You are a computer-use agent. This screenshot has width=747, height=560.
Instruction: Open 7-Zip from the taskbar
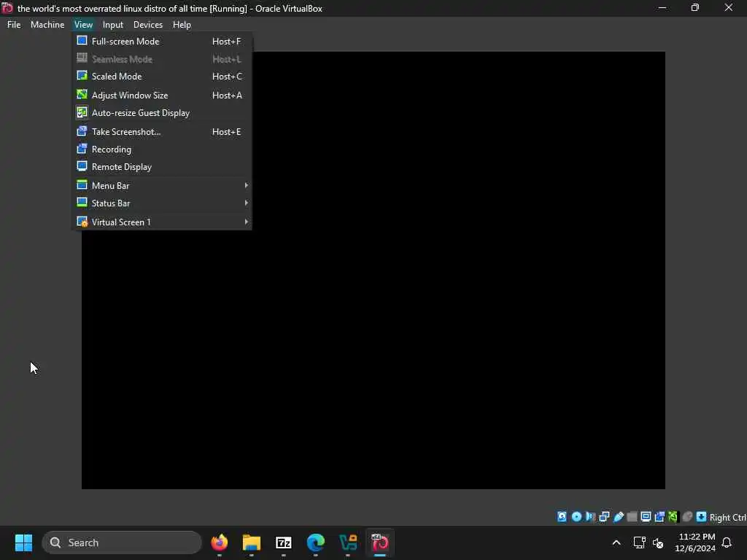coord(284,542)
